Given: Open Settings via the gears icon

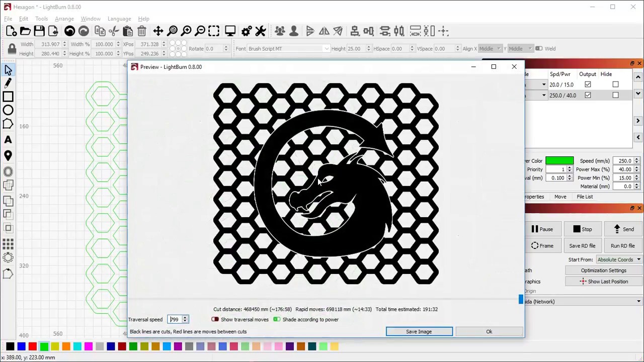Looking at the screenshot, I should click(247, 31).
